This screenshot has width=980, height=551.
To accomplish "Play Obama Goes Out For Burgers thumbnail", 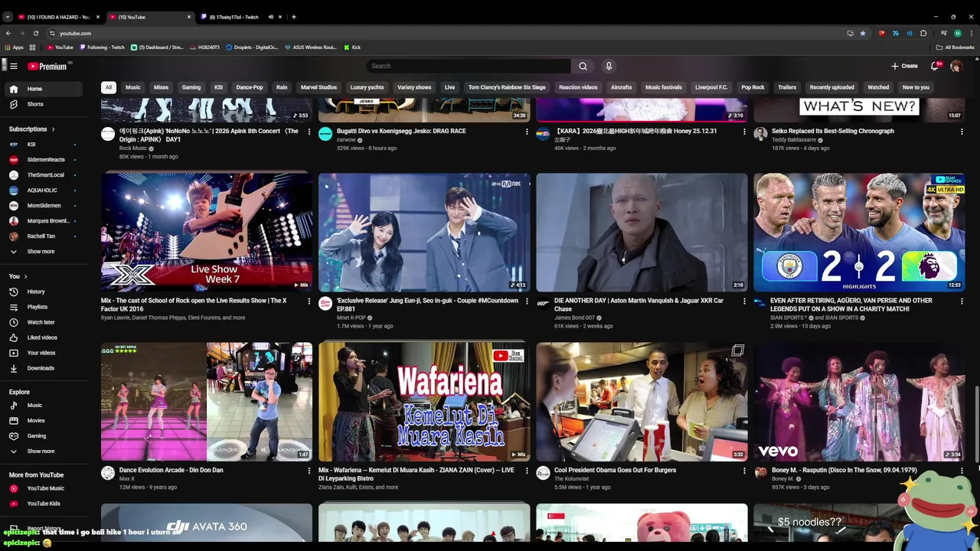I will point(642,402).
